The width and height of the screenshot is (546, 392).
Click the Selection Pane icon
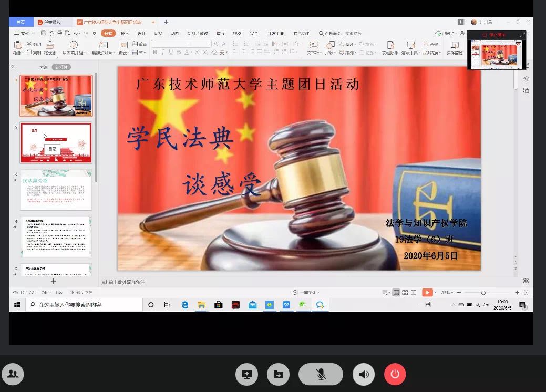(455, 45)
